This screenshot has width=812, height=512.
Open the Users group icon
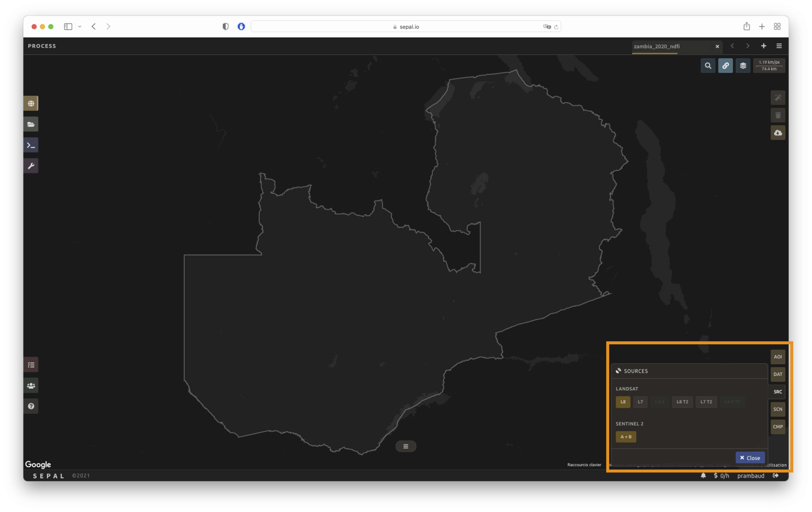(31, 386)
